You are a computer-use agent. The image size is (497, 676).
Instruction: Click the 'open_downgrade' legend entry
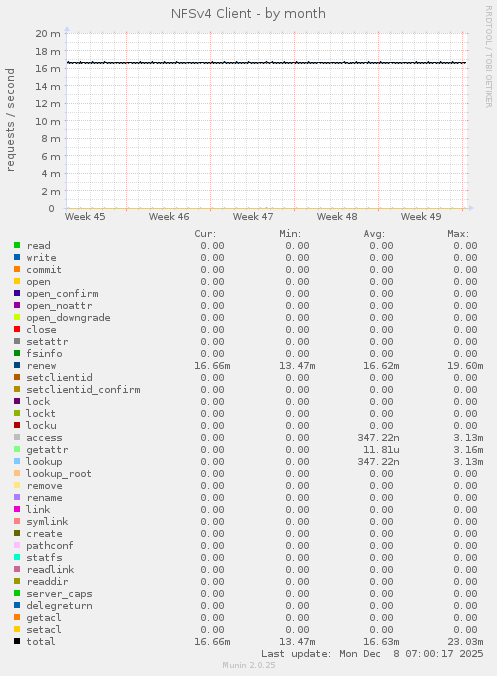68,318
